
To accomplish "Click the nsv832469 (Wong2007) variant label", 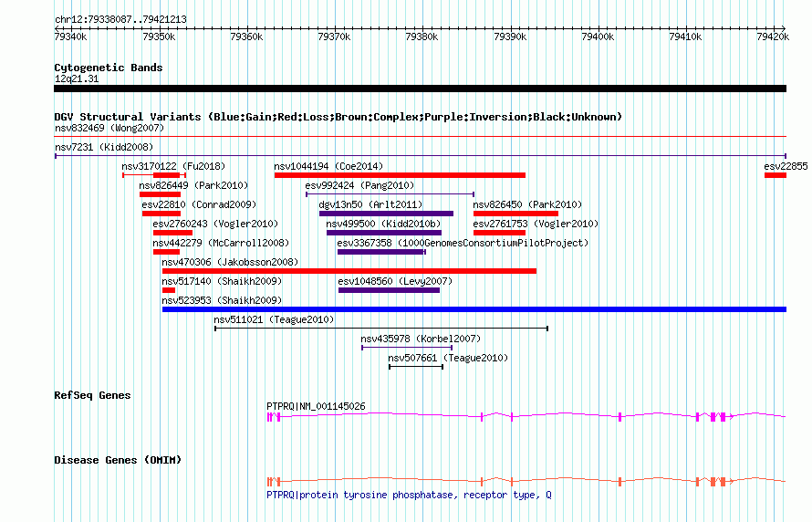I will [109, 128].
